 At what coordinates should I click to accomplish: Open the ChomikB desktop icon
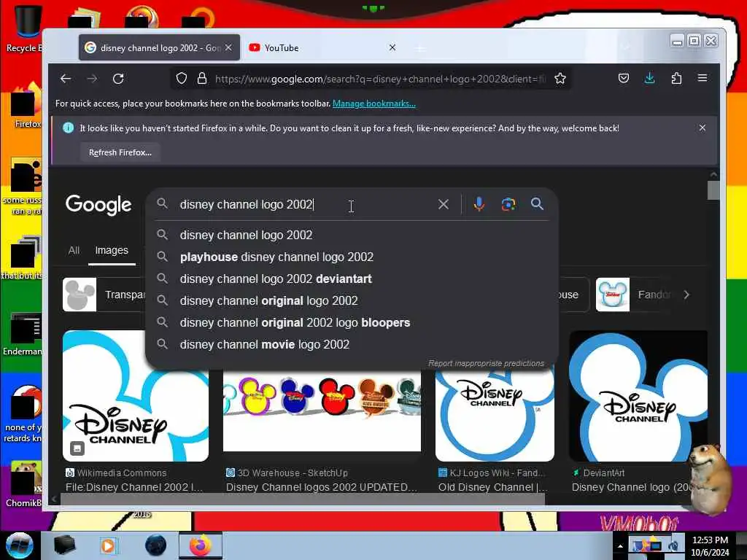(24, 483)
